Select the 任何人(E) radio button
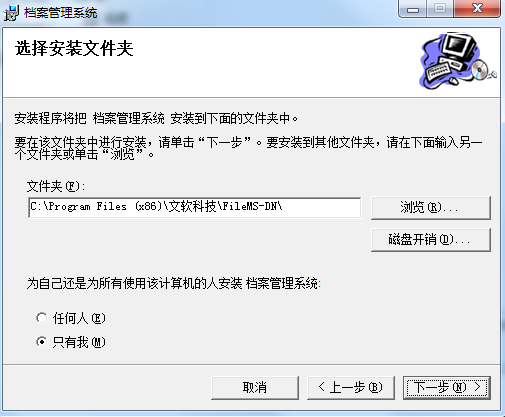Screen dimensions: 505x417 point(42,318)
